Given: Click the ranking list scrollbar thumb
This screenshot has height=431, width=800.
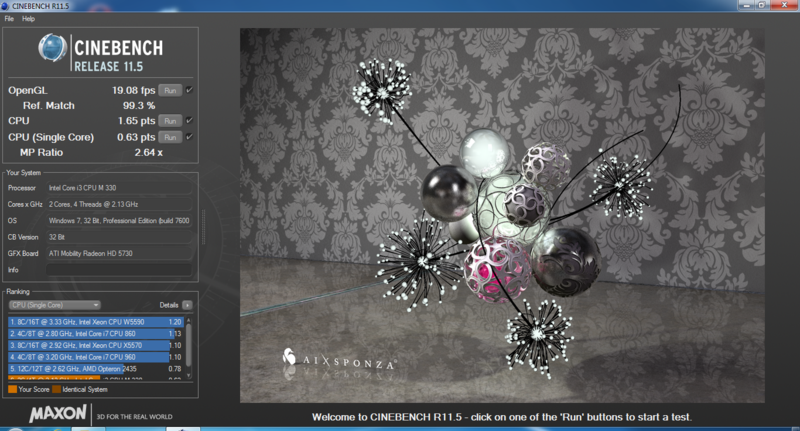Looking at the screenshot, I should (189, 345).
